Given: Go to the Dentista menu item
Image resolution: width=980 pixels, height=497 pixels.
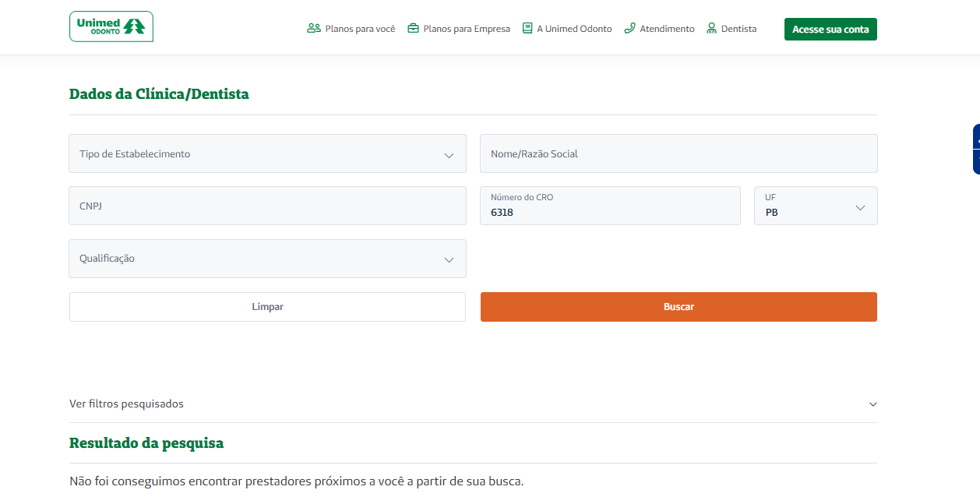Looking at the screenshot, I should tap(739, 29).
